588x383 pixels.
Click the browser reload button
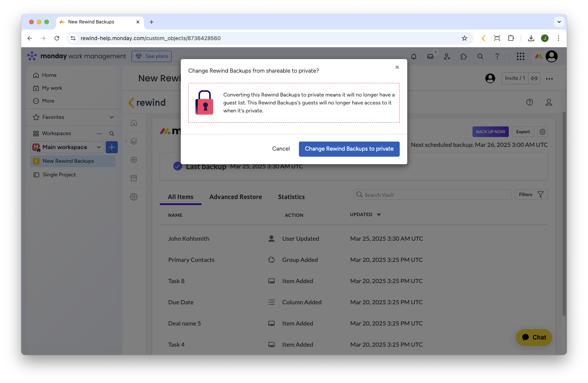click(57, 38)
